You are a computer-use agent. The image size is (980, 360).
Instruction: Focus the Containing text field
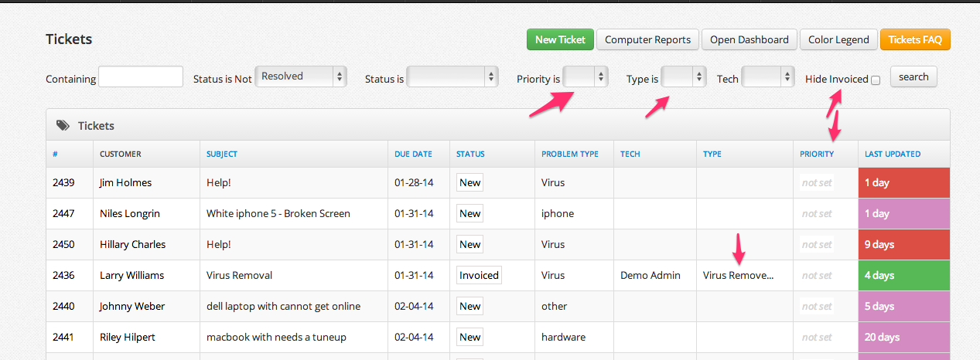click(x=141, y=77)
